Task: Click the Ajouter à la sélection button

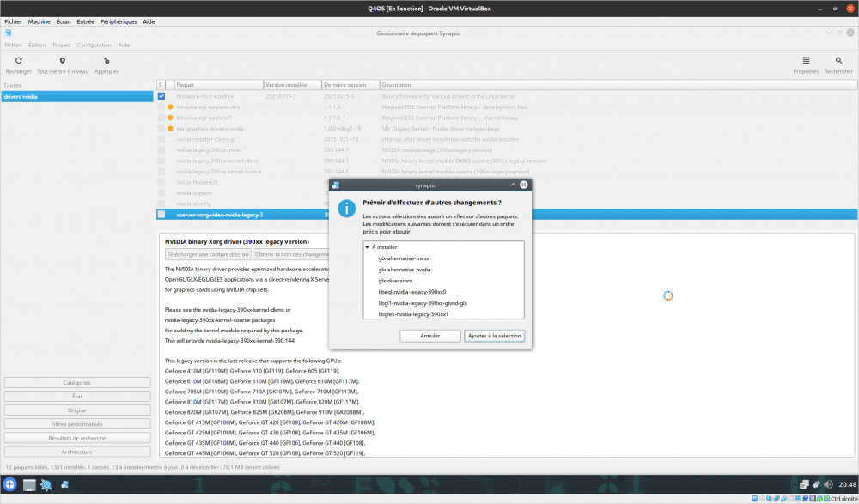Action: point(494,336)
